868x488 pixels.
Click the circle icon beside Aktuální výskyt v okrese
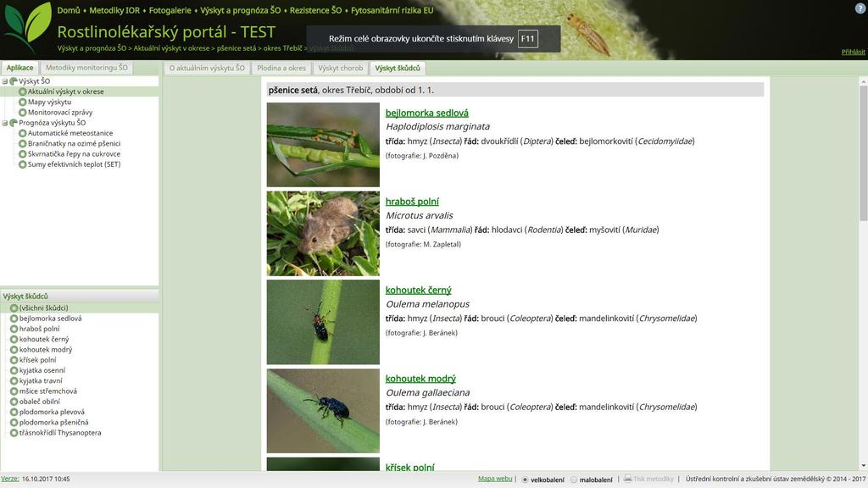pyautogui.click(x=23, y=91)
